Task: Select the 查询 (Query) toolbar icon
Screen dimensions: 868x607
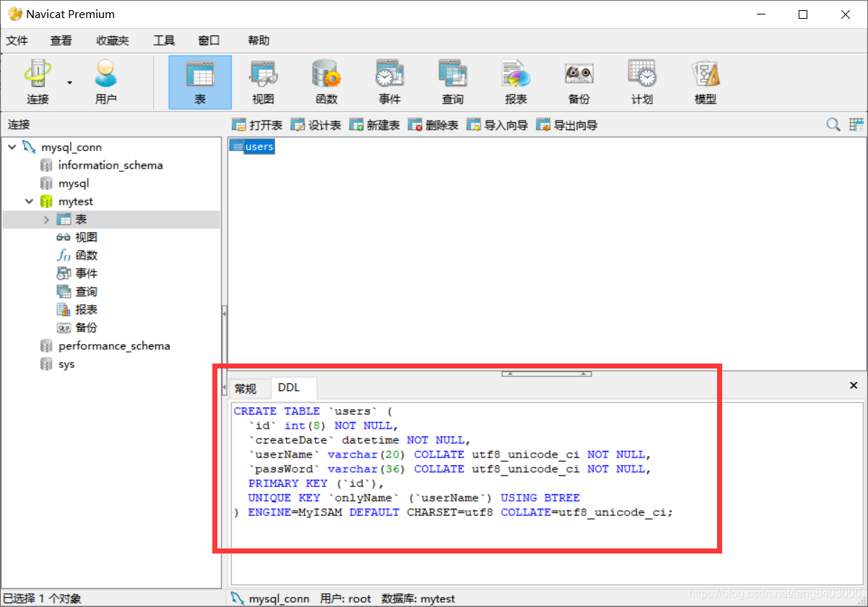Action: [x=453, y=82]
